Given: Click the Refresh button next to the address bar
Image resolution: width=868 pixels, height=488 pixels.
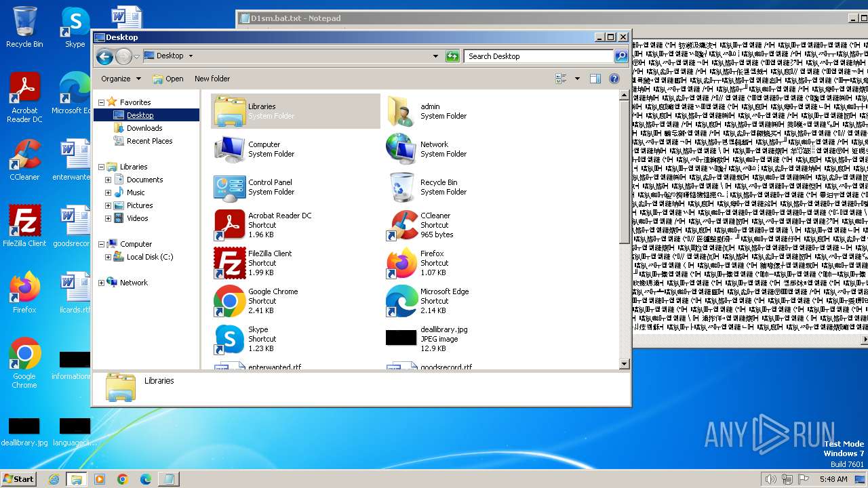Looking at the screenshot, I should point(452,56).
